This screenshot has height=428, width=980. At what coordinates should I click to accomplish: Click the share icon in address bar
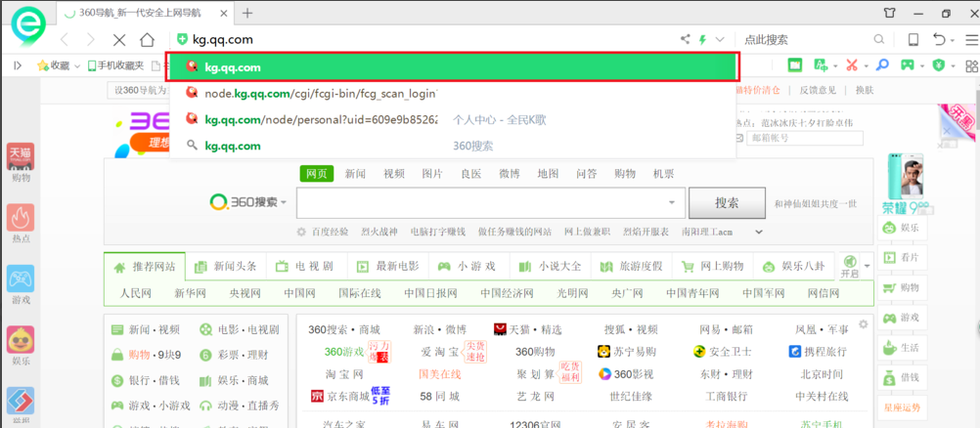(685, 40)
